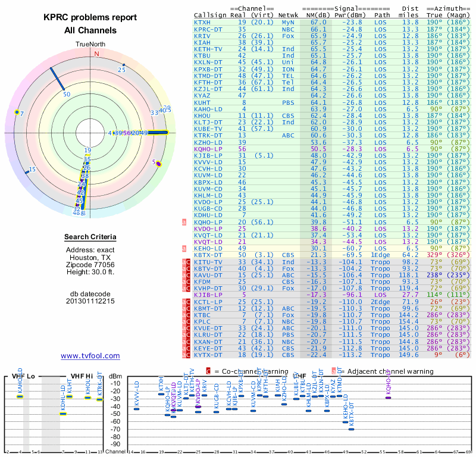
Task: Click the db datecode 201301112215 value
Action: coord(90,301)
